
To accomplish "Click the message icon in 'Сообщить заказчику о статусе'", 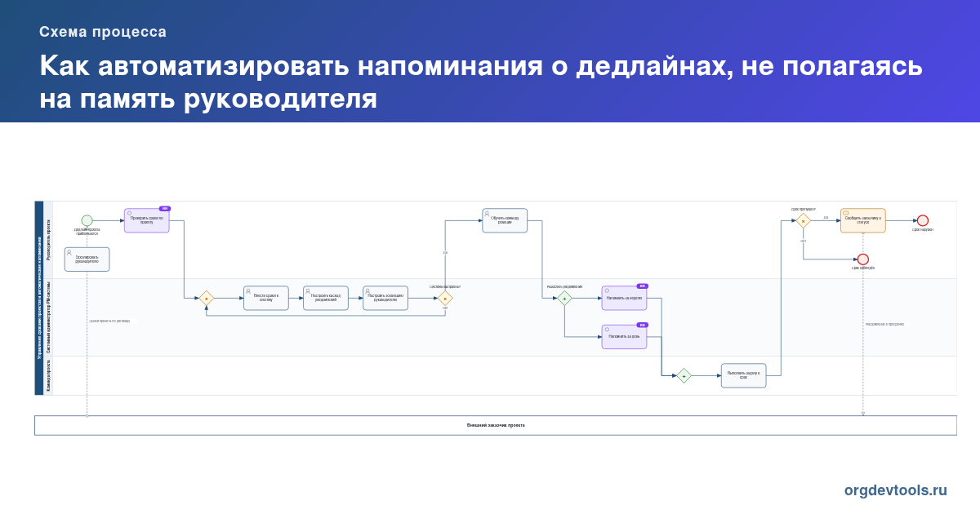I will [846, 214].
